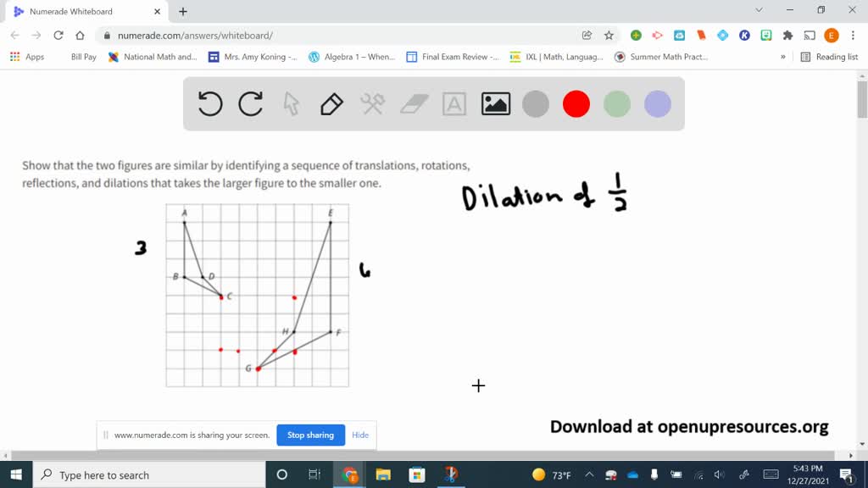Open the shapes/tools icon on the whiteboard
Image resolution: width=868 pixels, height=488 pixels.
click(x=373, y=103)
